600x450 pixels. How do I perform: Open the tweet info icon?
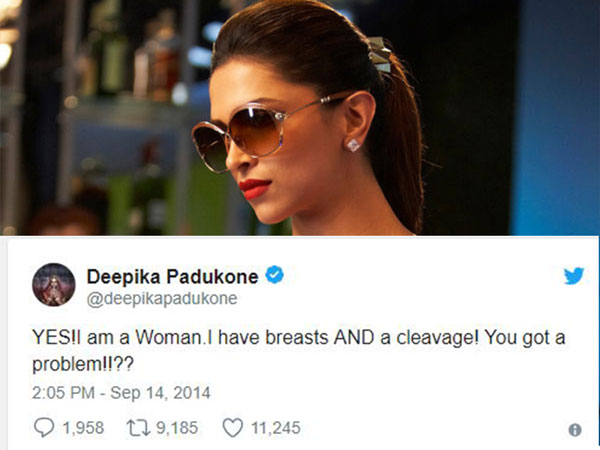click(x=575, y=430)
